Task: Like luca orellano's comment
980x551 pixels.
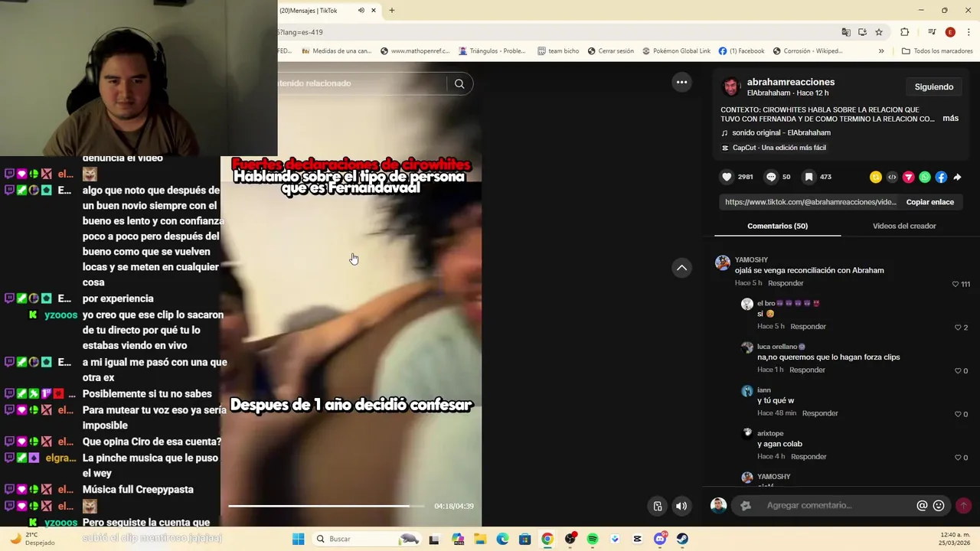Action: [x=957, y=371]
